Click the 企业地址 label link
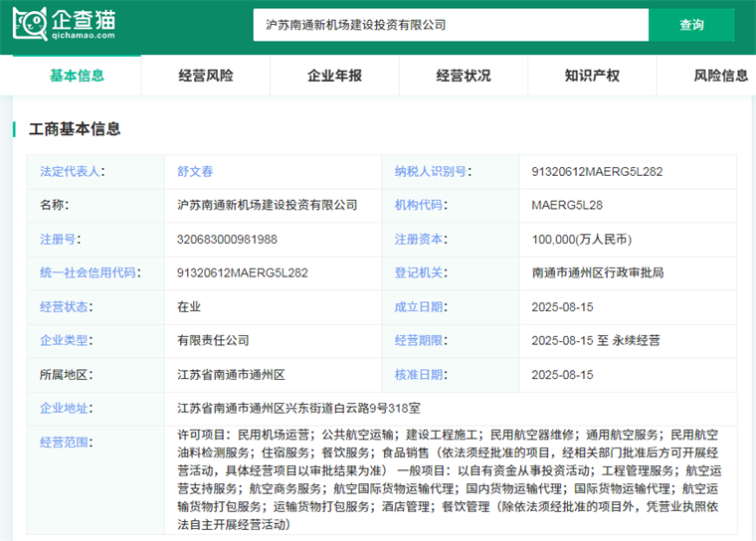Viewport: 756px width, 541px height. tap(66, 409)
